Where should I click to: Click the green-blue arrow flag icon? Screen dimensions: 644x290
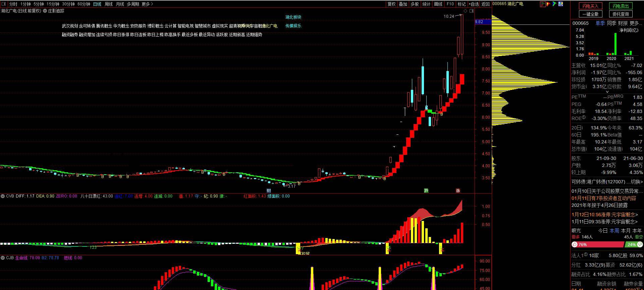tap(554, 4)
